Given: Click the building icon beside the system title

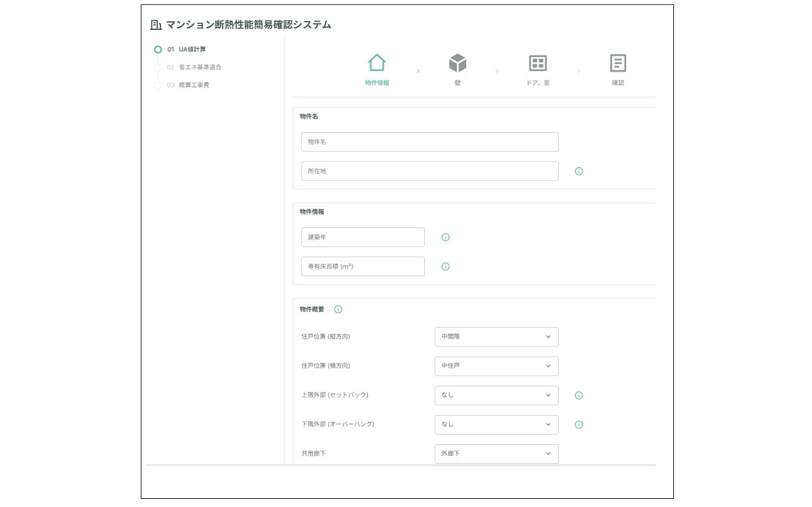Looking at the screenshot, I should (x=156, y=25).
